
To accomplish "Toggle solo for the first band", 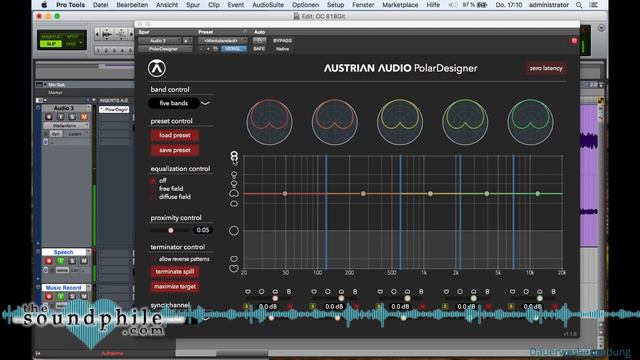I will 247,306.
